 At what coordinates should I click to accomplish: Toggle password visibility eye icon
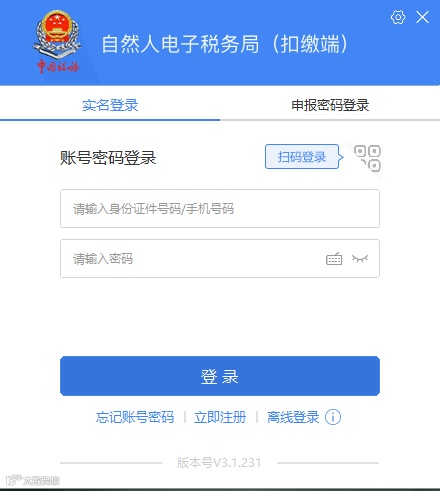pyautogui.click(x=360, y=258)
